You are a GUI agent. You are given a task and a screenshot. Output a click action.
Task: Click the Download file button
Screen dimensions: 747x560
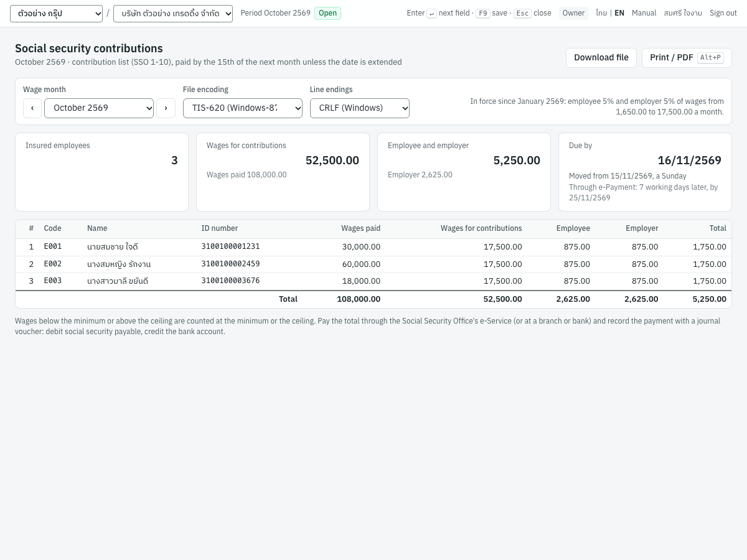pyautogui.click(x=601, y=57)
